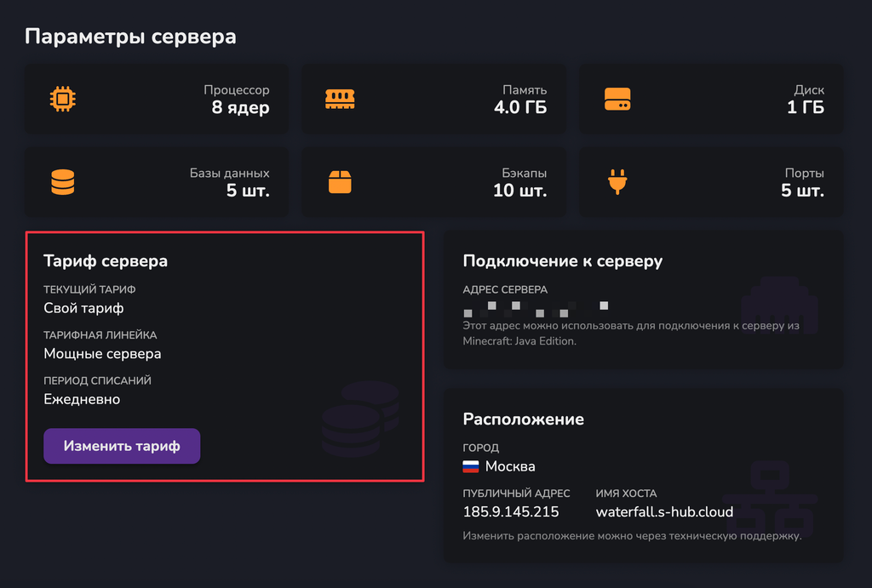Click the blurred server address value
The height and width of the screenshot is (588, 872).
(x=536, y=306)
